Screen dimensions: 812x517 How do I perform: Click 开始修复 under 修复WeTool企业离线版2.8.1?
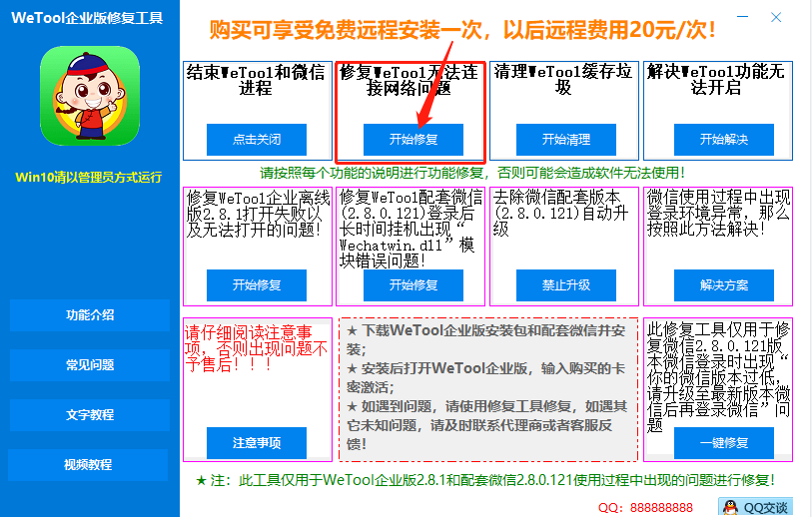[257, 285]
